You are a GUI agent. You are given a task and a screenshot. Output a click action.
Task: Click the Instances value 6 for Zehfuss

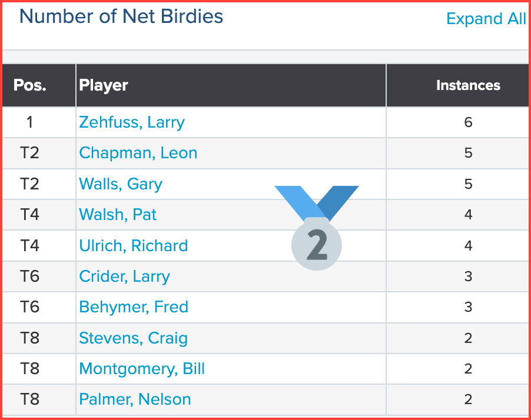tap(468, 122)
